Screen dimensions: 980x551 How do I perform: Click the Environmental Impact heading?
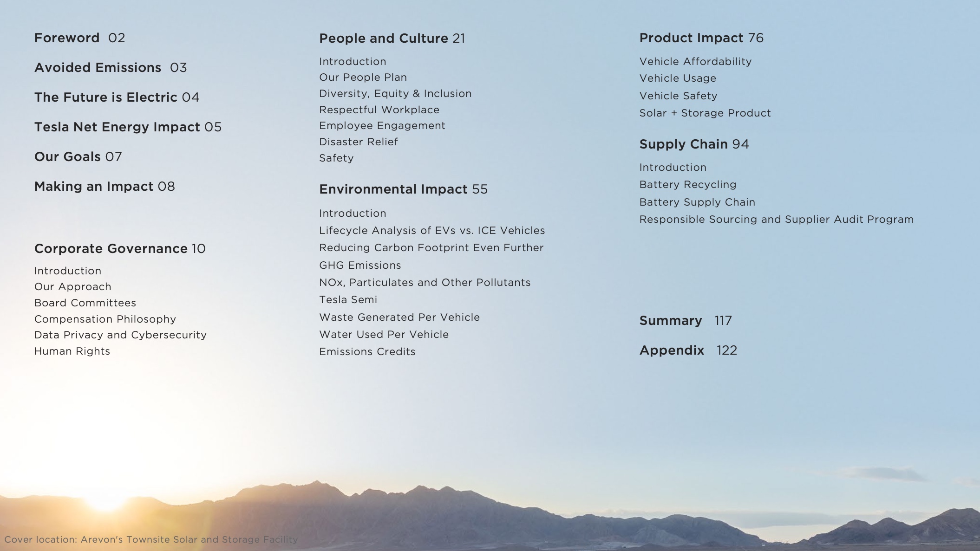tap(393, 189)
